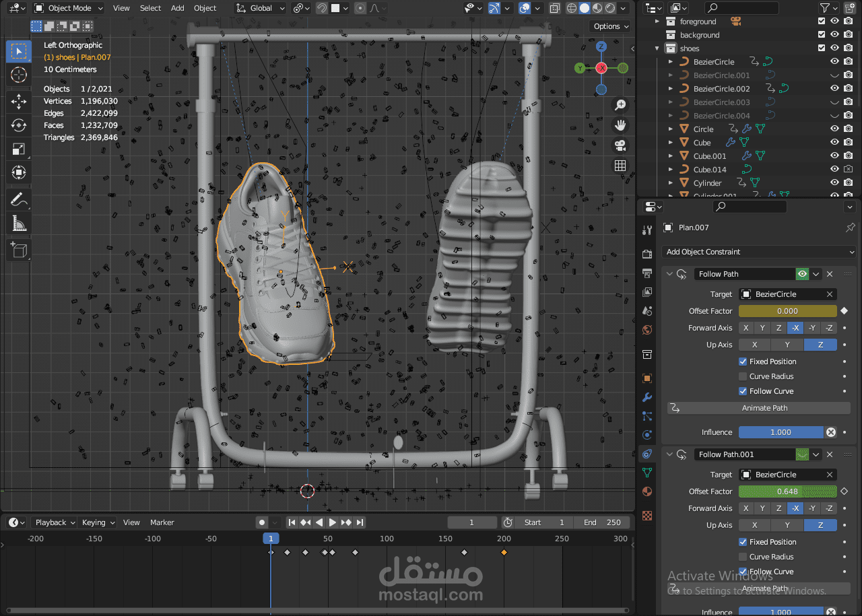Select the 3D Cursor tool
This screenshot has height=616, width=862.
[x=19, y=75]
